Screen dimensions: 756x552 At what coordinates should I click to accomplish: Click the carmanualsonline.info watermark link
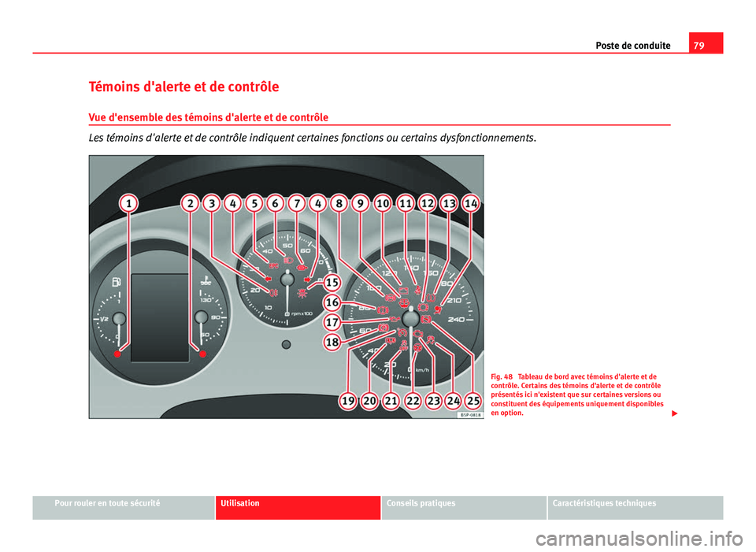639,539
